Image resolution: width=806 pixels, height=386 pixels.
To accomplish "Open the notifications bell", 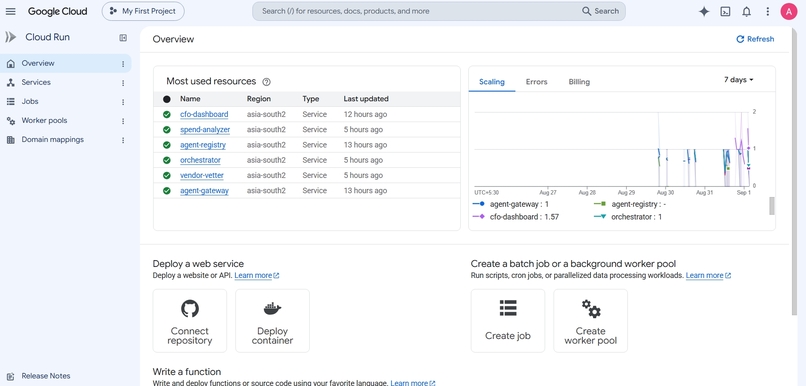I will pos(746,11).
